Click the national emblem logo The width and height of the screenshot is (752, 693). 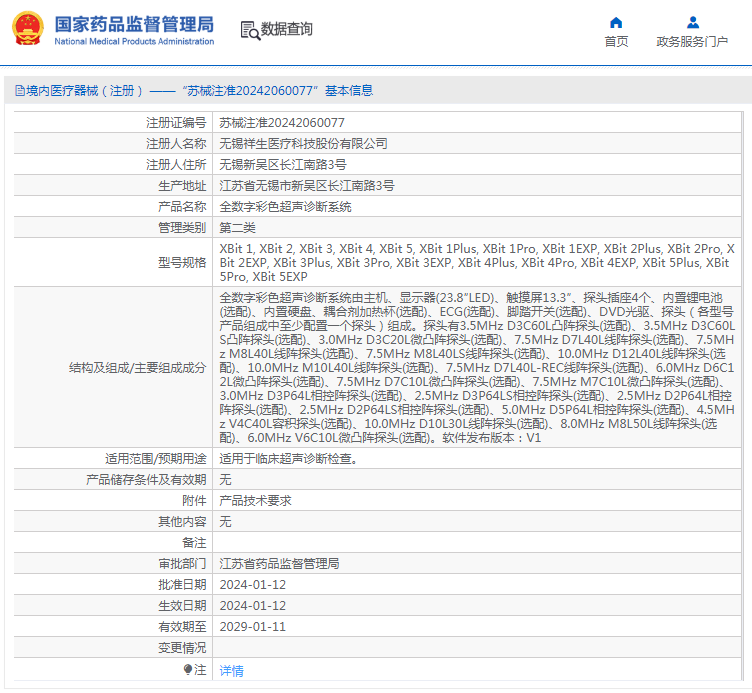pyautogui.click(x=27, y=28)
